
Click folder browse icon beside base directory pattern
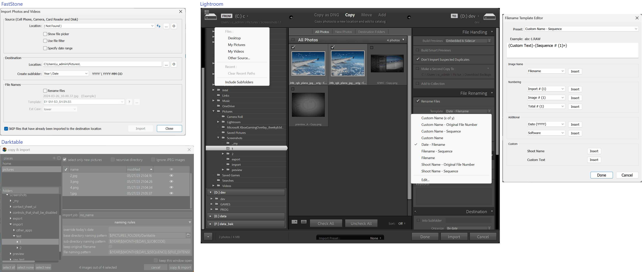point(189,235)
